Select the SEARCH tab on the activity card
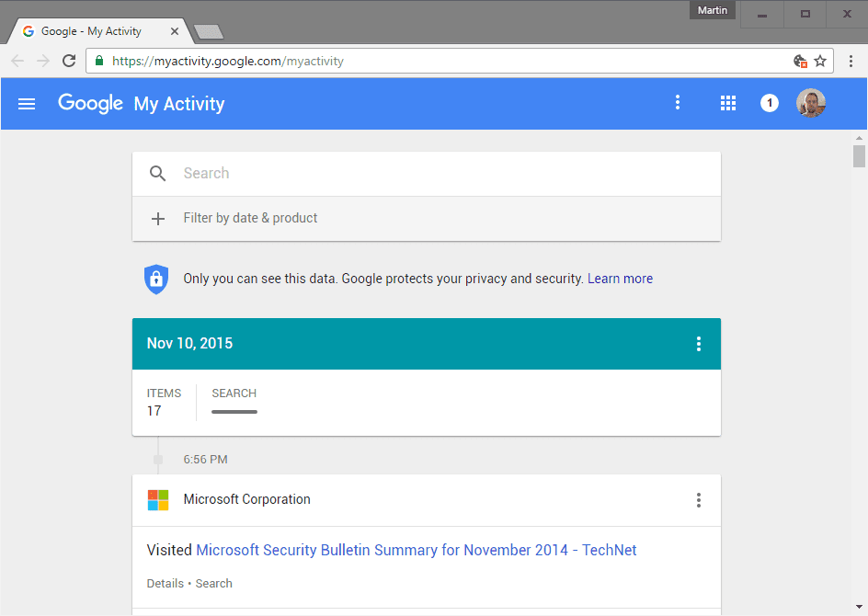Viewport: 868px width, 616px height. pos(234,393)
